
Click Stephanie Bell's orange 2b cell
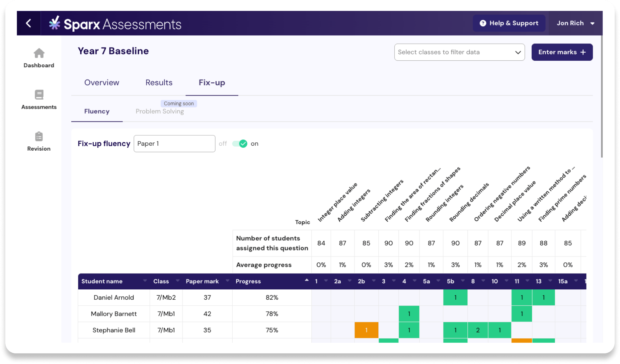pyautogui.click(x=366, y=330)
